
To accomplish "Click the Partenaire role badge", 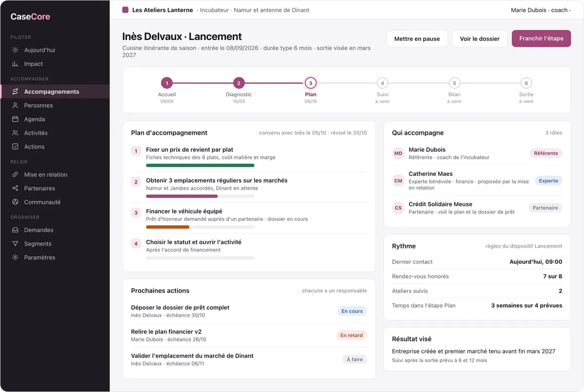I will tap(545, 208).
